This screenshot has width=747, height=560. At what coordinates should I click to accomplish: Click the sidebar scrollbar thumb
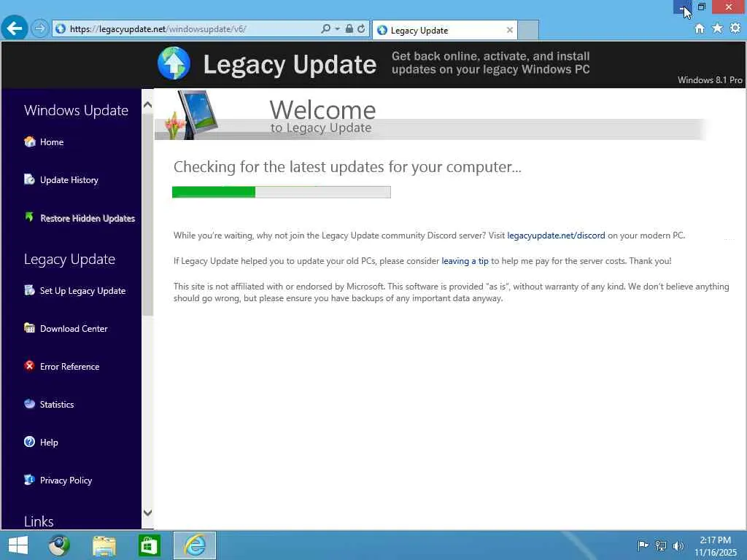click(x=147, y=214)
